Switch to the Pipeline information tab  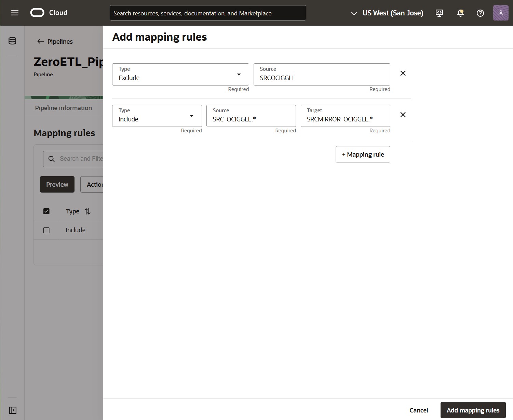(x=63, y=108)
